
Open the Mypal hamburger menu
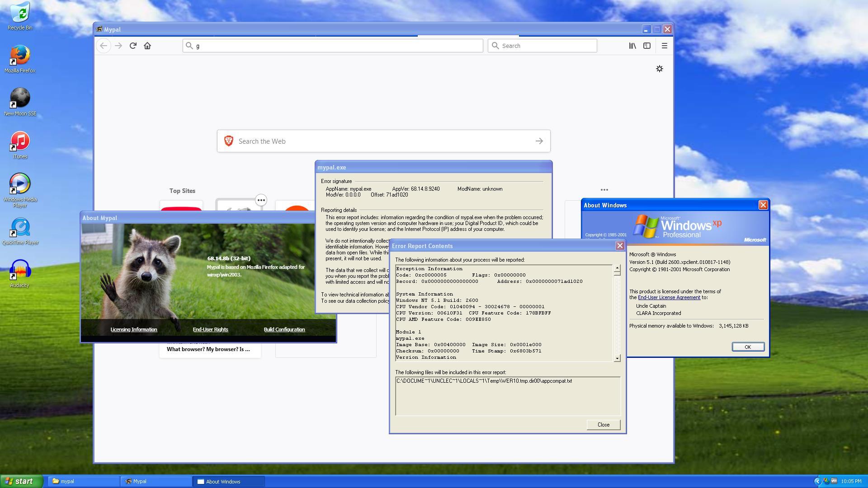[664, 46]
